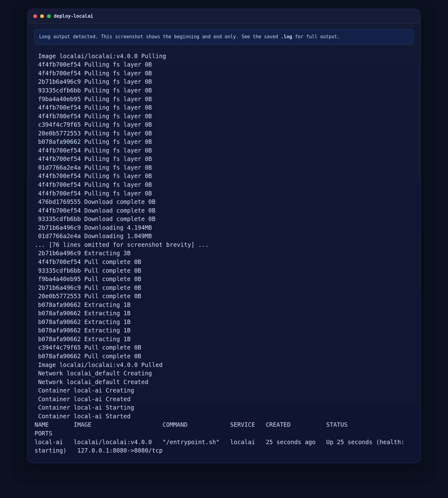The image size is (448, 498).
Task: Click the COMMAND column header
Action: [175, 425]
